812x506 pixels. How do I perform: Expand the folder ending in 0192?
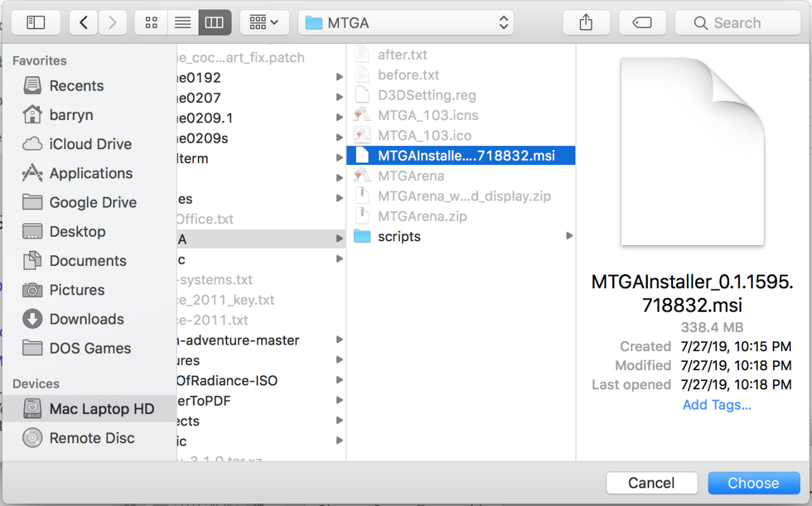pyautogui.click(x=340, y=78)
